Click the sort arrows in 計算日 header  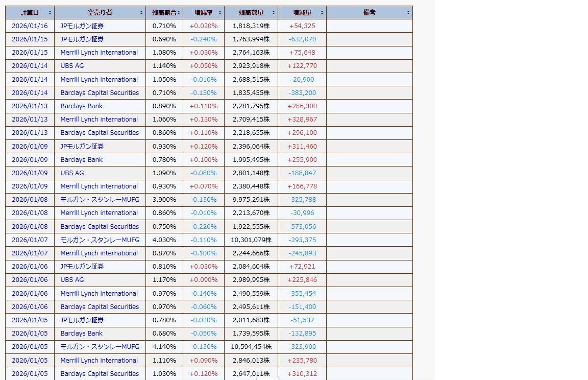click(50, 13)
